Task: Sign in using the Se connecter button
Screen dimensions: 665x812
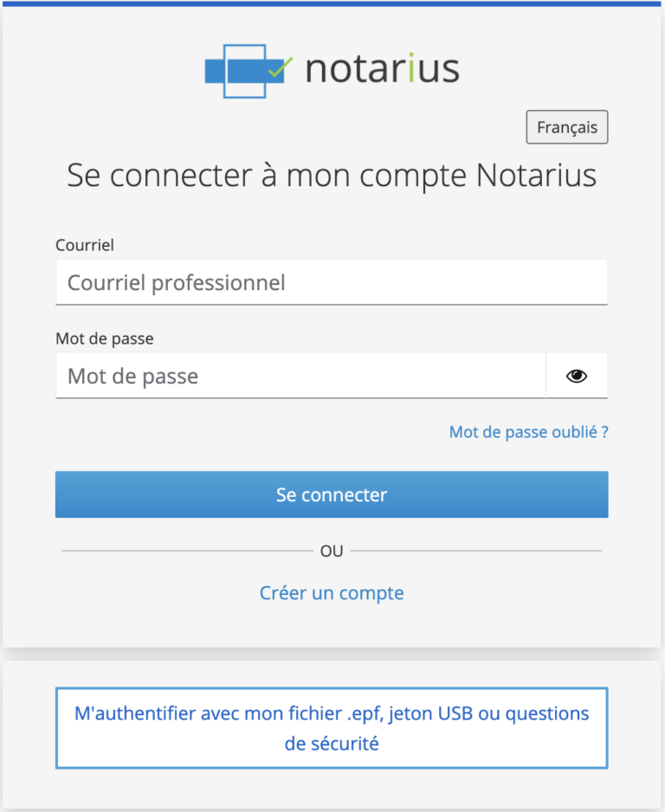Action: 332,494
